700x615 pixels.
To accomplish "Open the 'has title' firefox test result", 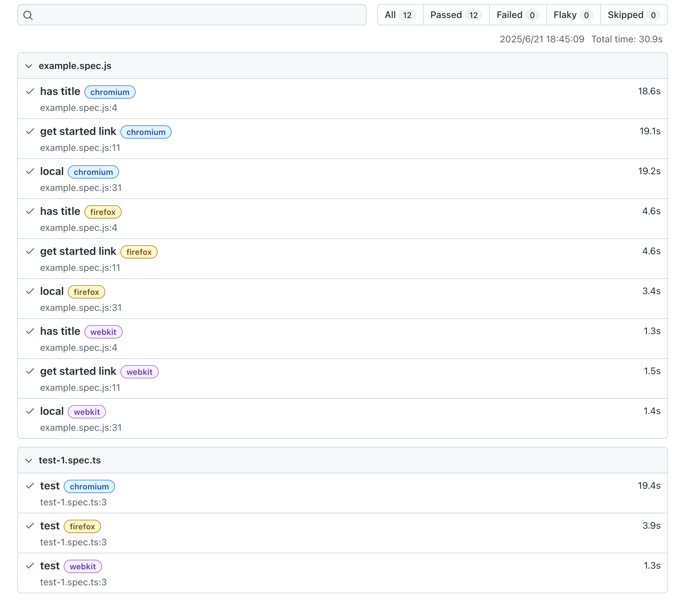I will point(60,212).
